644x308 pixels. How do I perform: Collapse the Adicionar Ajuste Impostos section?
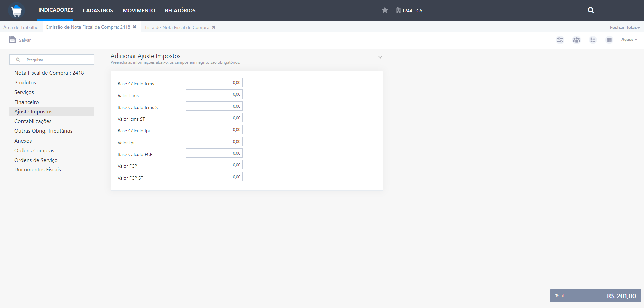(x=380, y=57)
